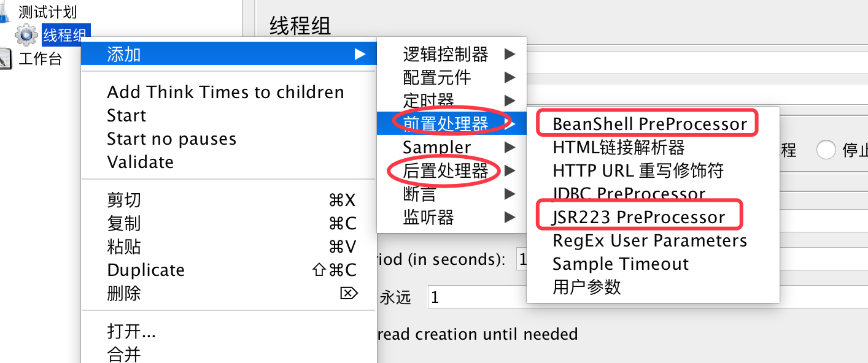Choose Start no pauses

[x=228, y=139]
